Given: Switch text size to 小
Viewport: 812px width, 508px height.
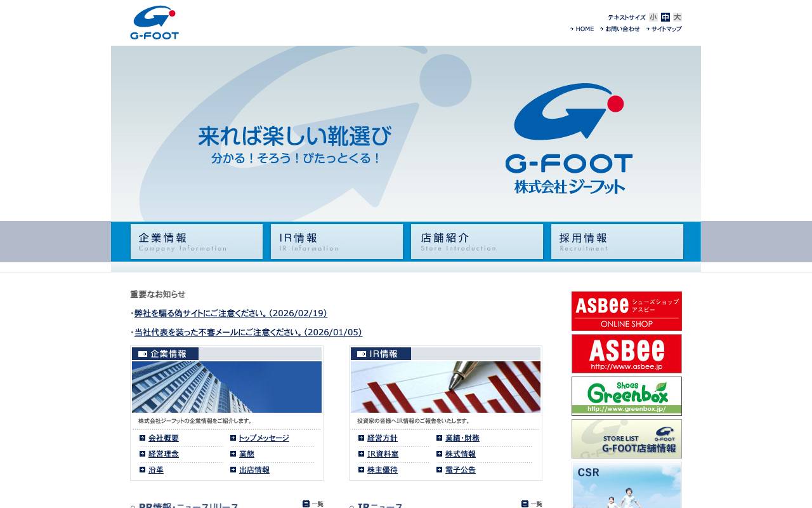Looking at the screenshot, I should 653,17.
